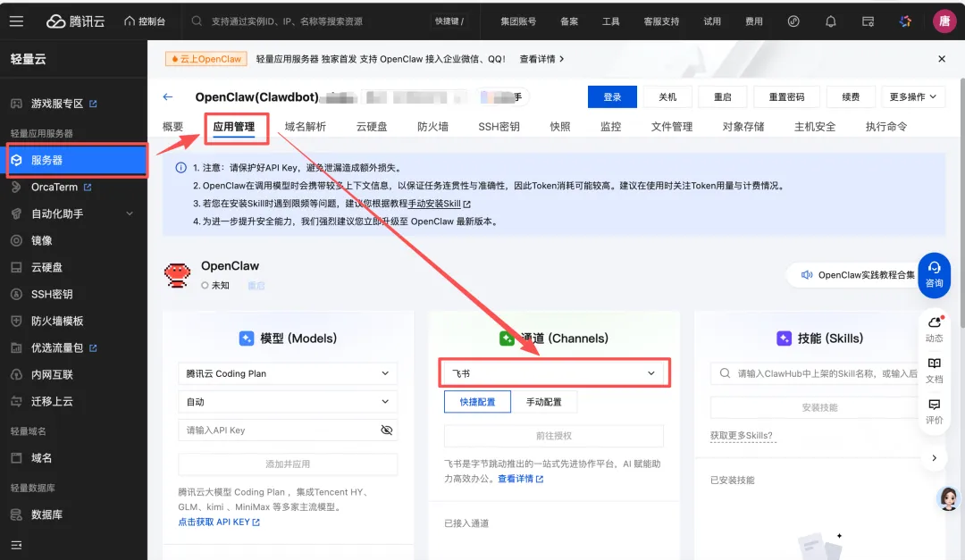Click the blue 登录 button

612,96
